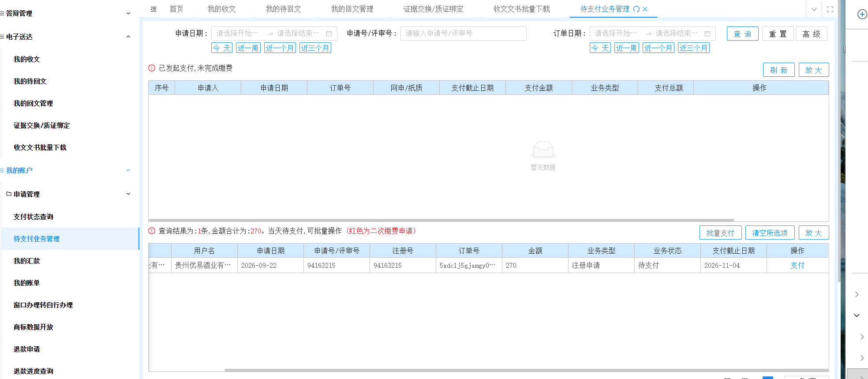
Task: Open the 订单日期 calendar icon
Action: [x=707, y=34]
